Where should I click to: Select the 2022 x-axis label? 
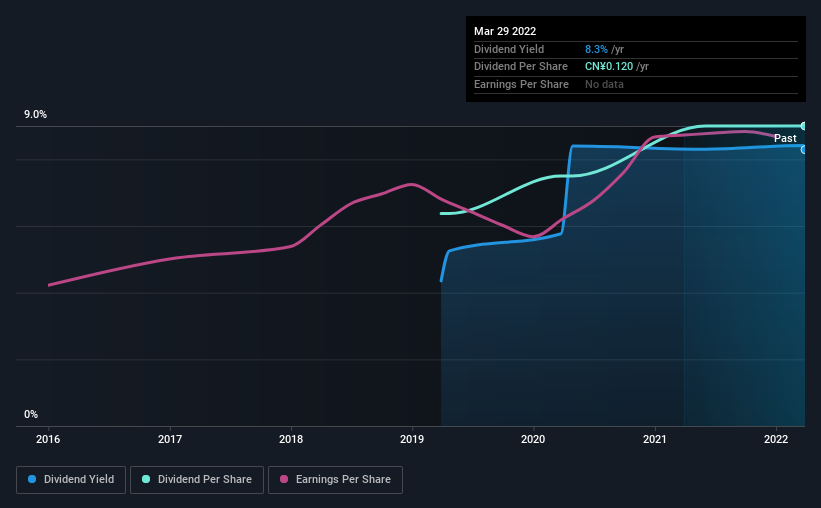pyautogui.click(x=776, y=439)
